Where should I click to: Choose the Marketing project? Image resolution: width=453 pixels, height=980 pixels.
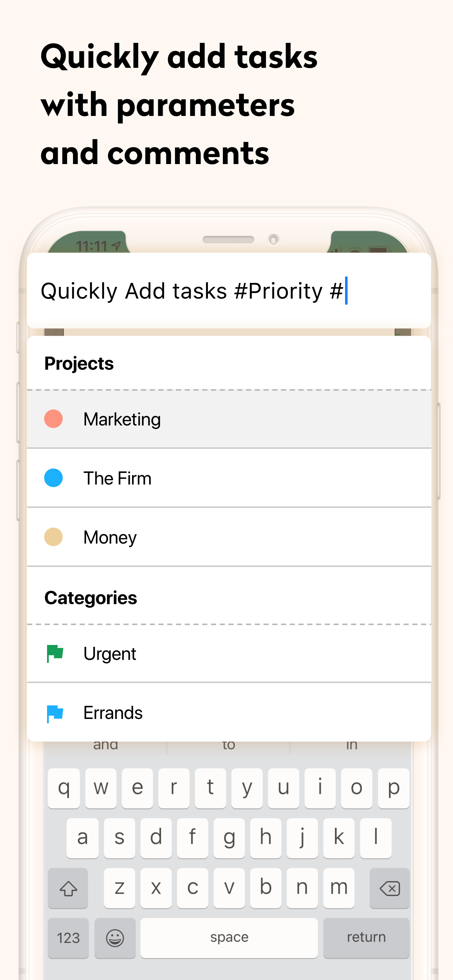pos(229,419)
